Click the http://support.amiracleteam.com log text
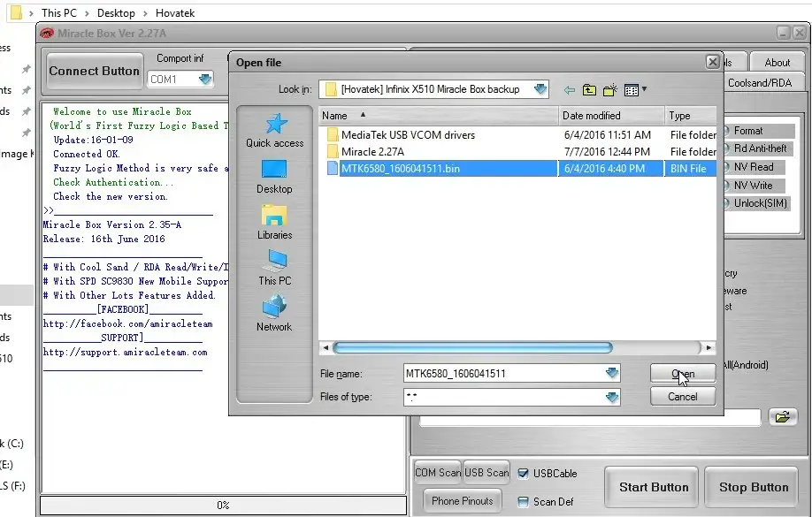The height and width of the screenshot is (517, 812). [x=126, y=352]
